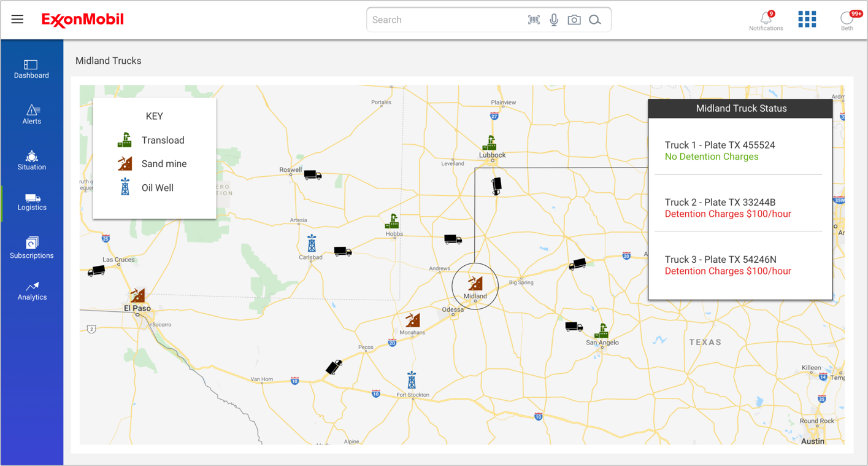Open Notifications bell

tap(766, 18)
